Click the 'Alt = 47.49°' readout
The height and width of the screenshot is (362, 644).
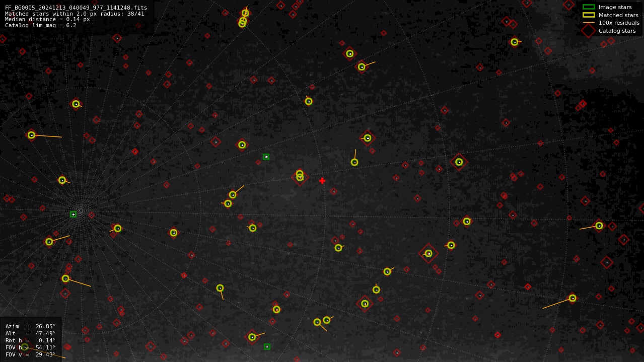30,333
